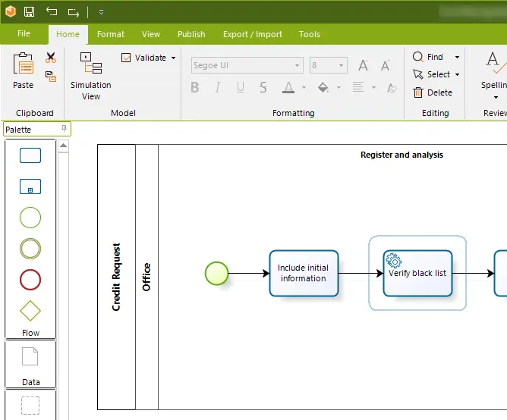This screenshot has height=420, width=507.
Task: Click the Spelling review button
Action: click(494, 71)
